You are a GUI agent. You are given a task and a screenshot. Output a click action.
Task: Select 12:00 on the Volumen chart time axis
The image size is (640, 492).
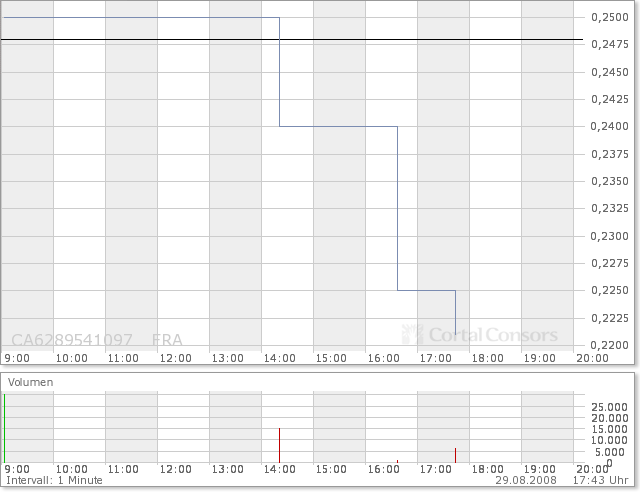176,470
